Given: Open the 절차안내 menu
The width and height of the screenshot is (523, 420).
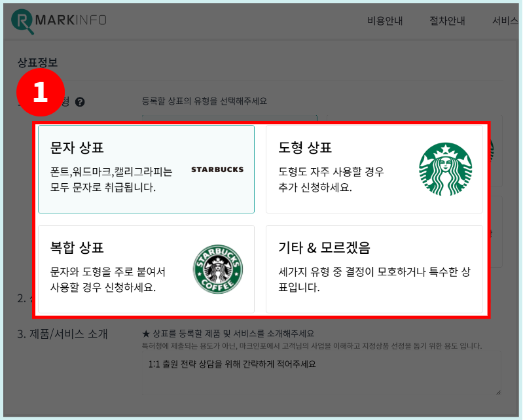Looking at the screenshot, I should pos(447,21).
